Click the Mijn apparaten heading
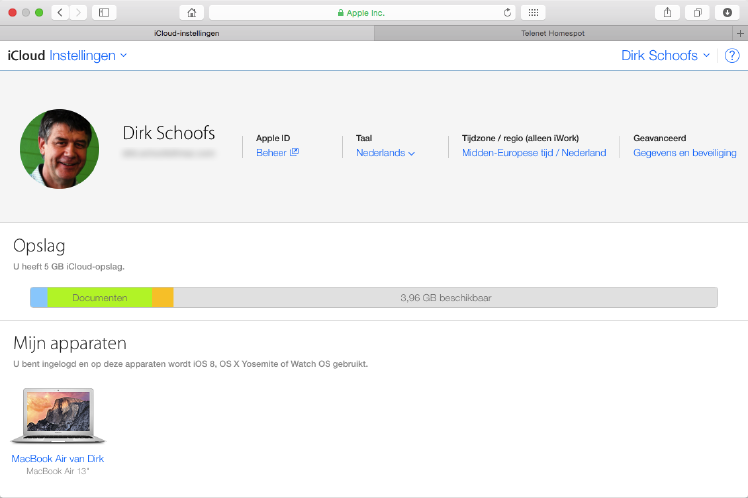Image resolution: width=748 pixels, height=498 pixels. click(x=70, y=343)
